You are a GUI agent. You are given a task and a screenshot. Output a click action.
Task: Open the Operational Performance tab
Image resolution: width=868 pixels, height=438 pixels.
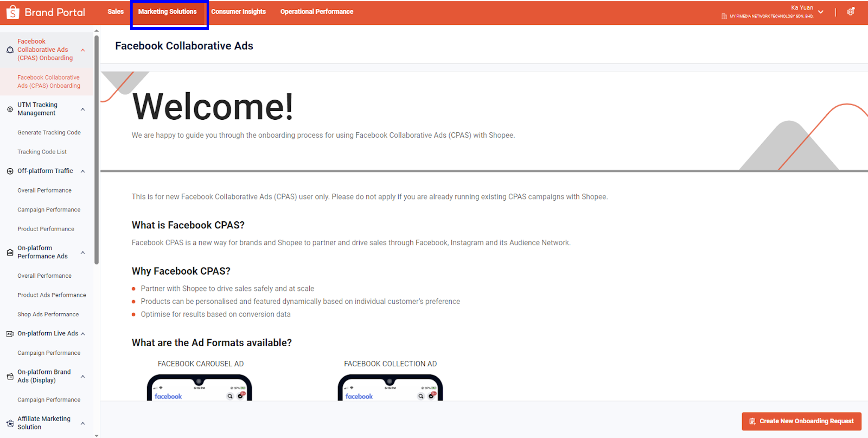click(x=316, y=11)
